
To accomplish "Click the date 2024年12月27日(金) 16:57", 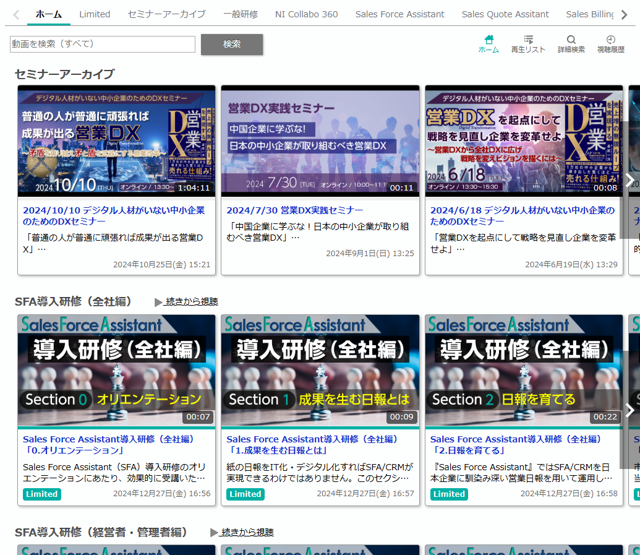I will (365, 494).
